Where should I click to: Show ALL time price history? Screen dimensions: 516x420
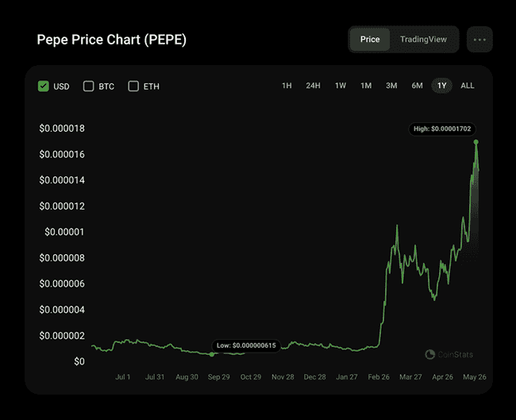(x=468, y=86)
